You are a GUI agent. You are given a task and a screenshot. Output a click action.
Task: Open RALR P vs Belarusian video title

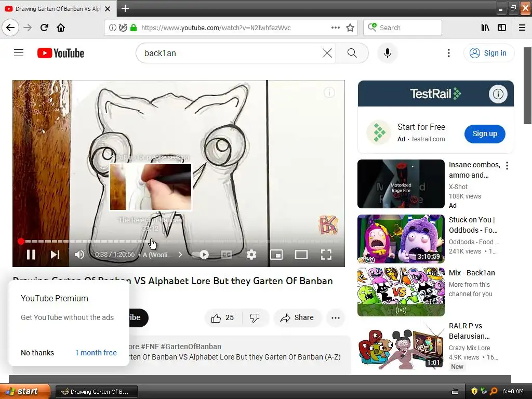tap(469, 331)
